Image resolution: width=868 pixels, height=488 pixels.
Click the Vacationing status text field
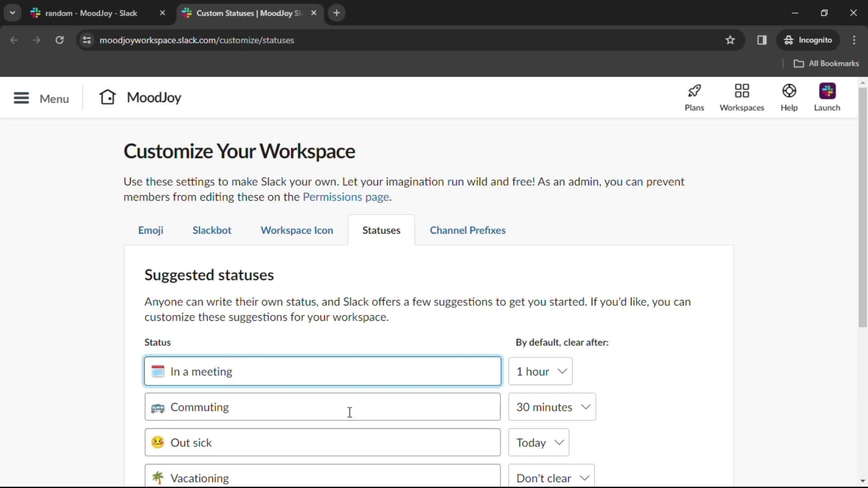[x=322, y=478]
